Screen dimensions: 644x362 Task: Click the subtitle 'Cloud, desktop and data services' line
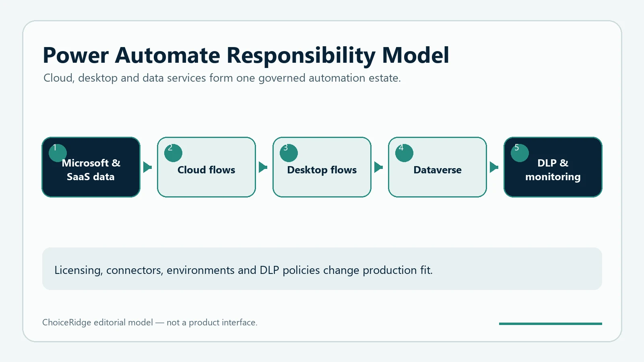[222, 78]
